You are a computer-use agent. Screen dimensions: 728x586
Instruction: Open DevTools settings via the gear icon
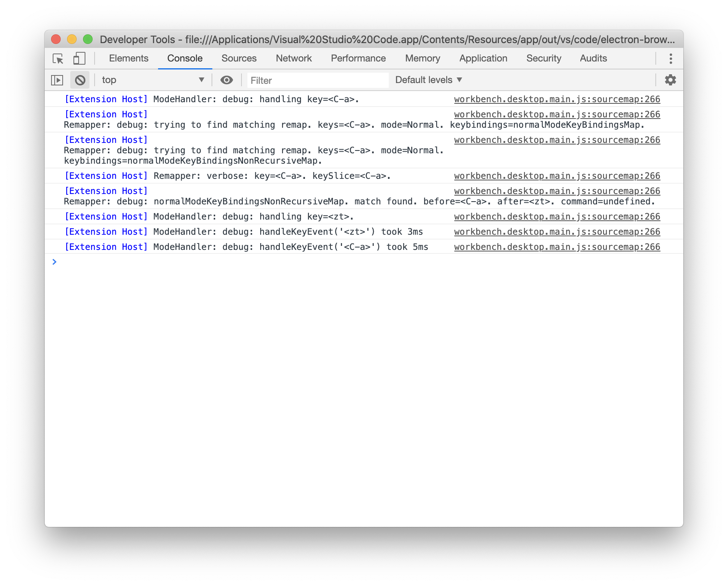[x=670, y=80]
